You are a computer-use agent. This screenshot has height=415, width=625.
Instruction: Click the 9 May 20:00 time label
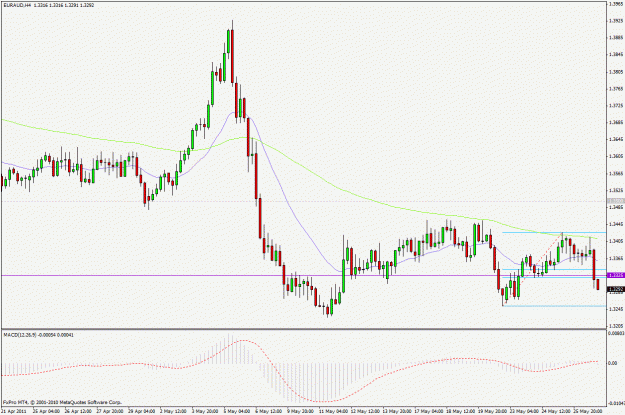tap(301, 411)
